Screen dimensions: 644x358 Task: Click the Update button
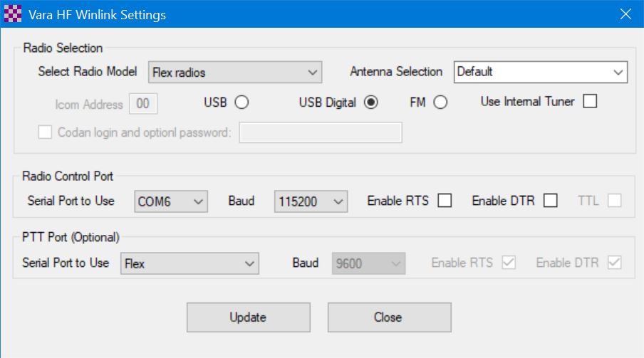point(249,317)
